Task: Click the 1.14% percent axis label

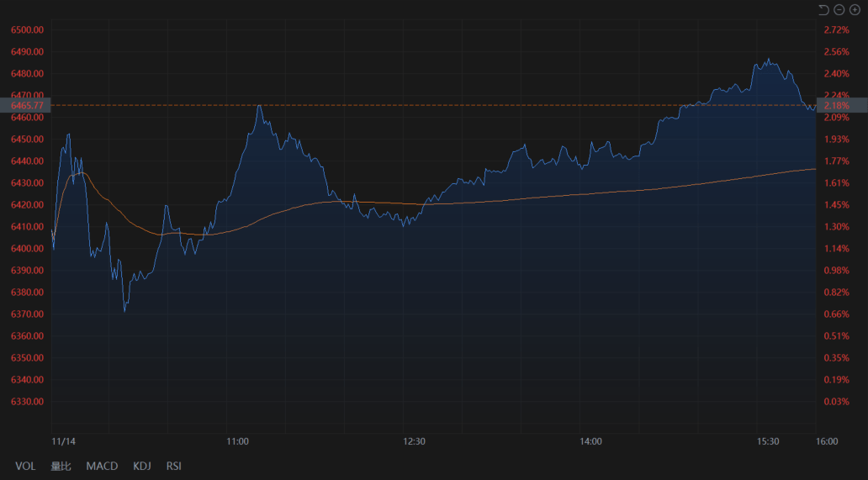Action: [836, 248]
